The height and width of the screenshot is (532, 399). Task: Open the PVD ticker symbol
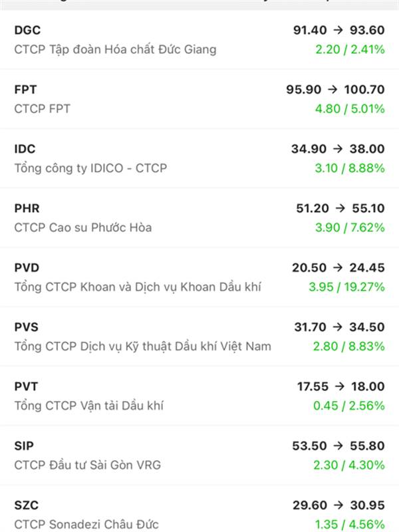[27, 267]
